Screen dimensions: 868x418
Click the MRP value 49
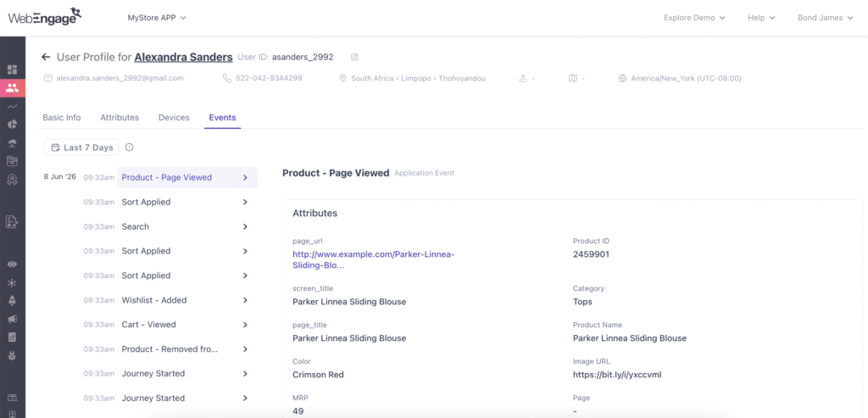[x=298, y=411]
